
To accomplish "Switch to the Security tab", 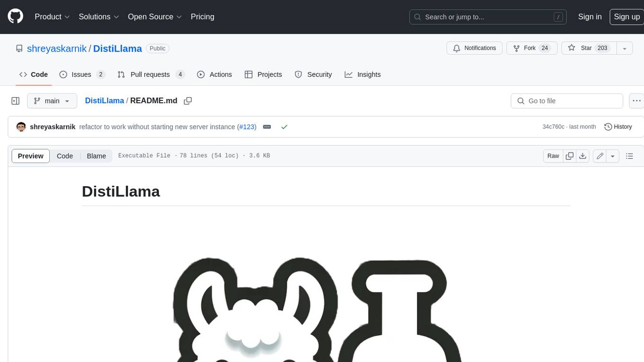I will coord(313,74).
